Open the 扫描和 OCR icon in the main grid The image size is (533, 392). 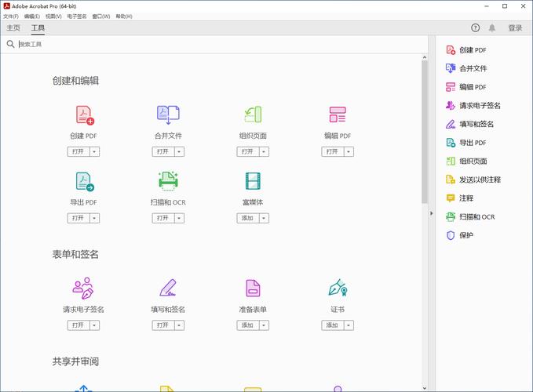168,181
